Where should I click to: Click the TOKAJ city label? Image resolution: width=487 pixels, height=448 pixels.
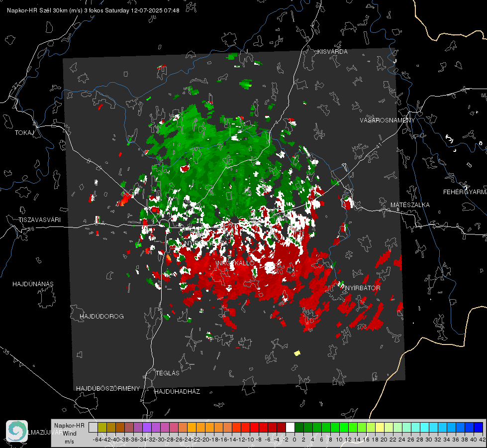(x=24, y=133)
